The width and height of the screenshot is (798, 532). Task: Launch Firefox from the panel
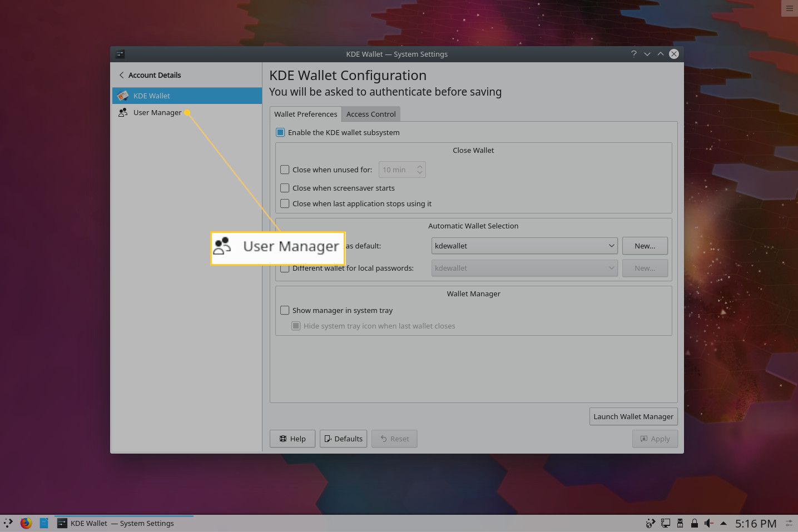coord(26,523)
